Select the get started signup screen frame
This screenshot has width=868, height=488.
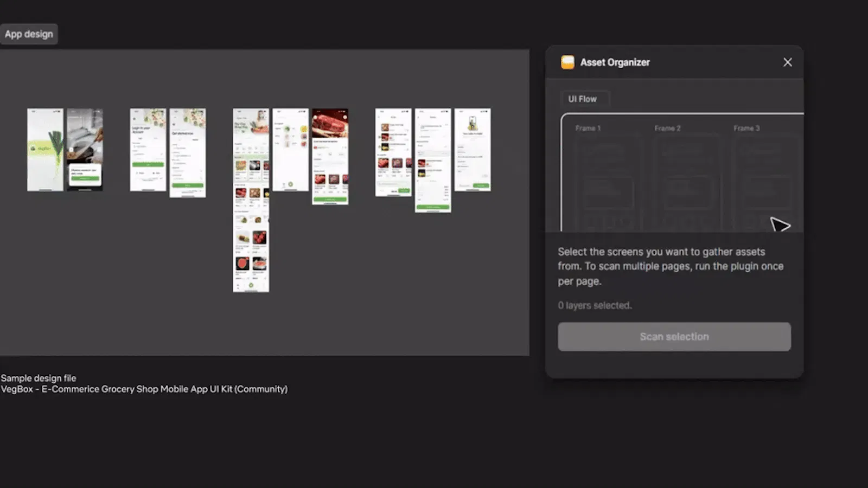click(x=188, y=153)
